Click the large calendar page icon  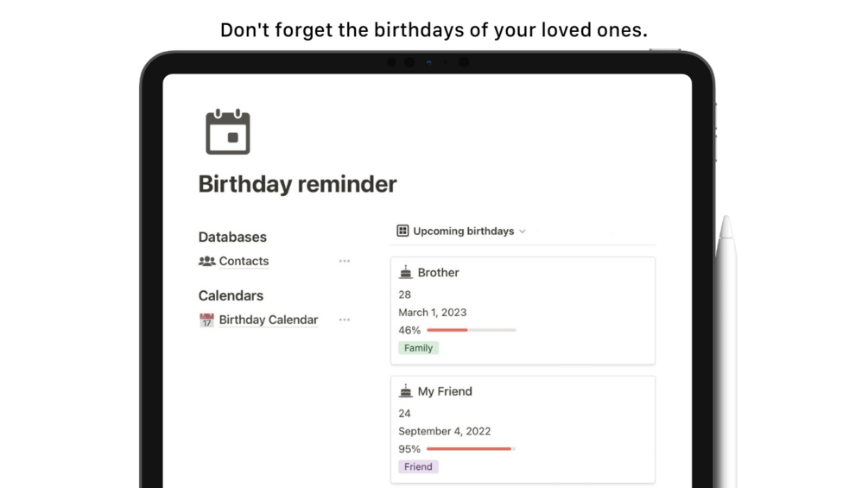tap(228, 133)
